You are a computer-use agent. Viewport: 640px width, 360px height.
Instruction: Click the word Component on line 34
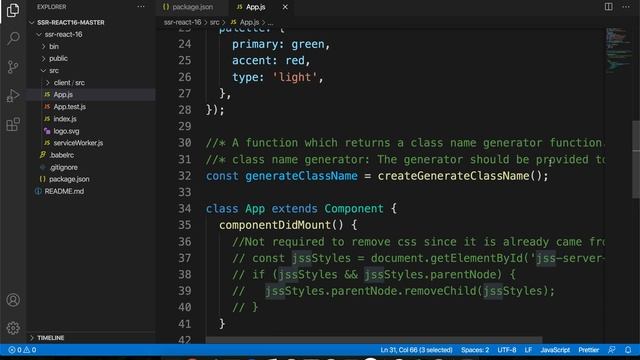pyautogui.click(x=354, y=209)
